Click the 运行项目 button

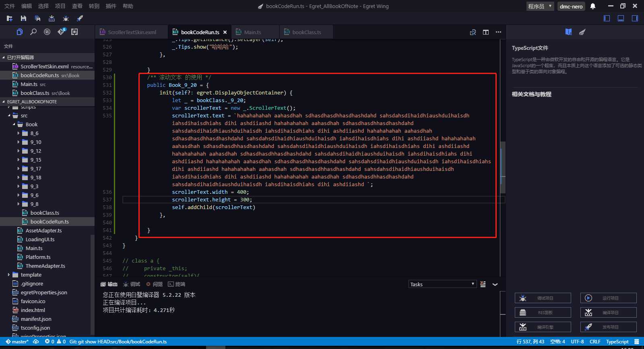(x=609, y=298)
